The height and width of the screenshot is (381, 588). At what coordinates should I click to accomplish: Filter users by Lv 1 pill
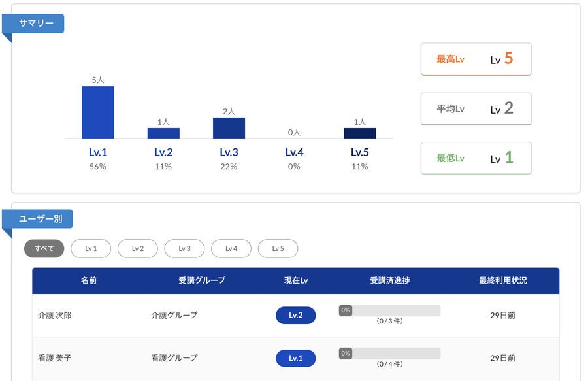[x=91, y=248]
